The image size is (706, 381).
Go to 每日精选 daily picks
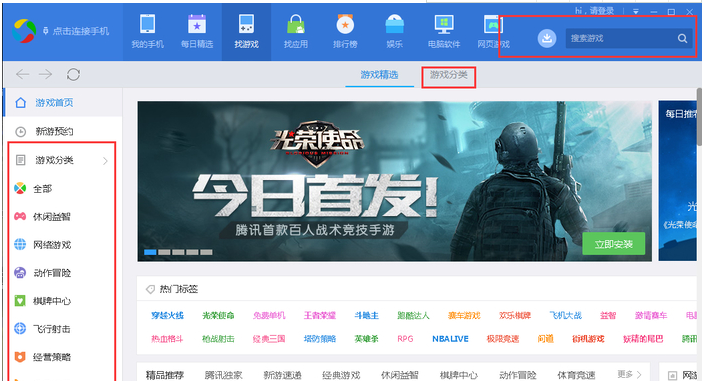(x=197, y=32)
